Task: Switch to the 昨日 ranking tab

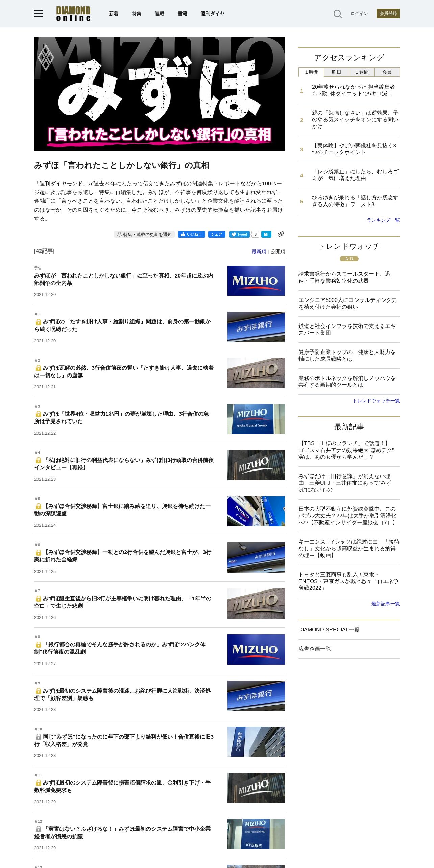Action: (x=336, y=72)
